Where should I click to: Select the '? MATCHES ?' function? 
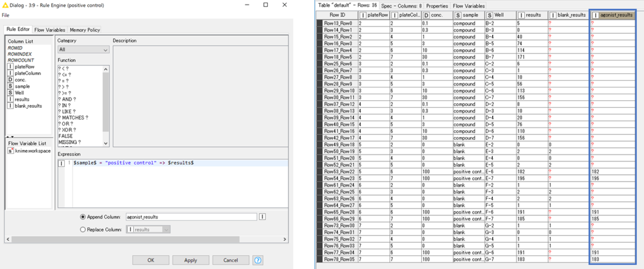pyautogui.click(x=72, y=118)
